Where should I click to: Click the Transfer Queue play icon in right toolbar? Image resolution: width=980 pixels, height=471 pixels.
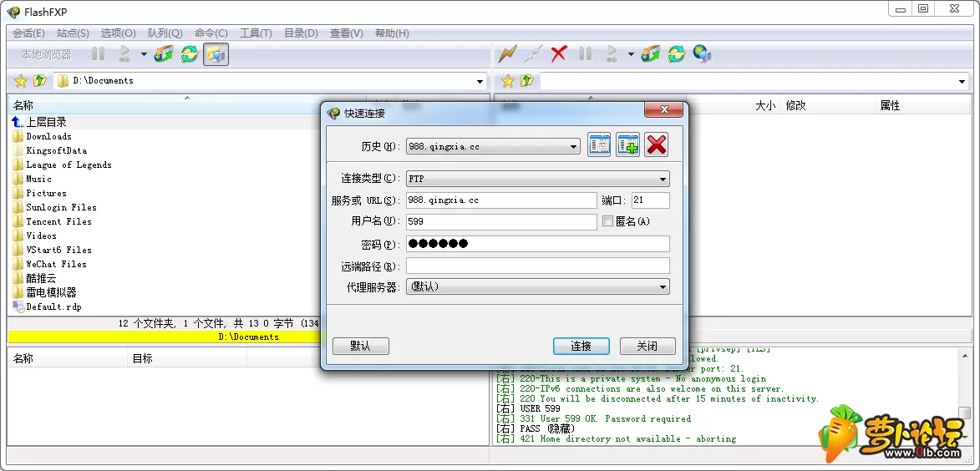pos(612,54)
